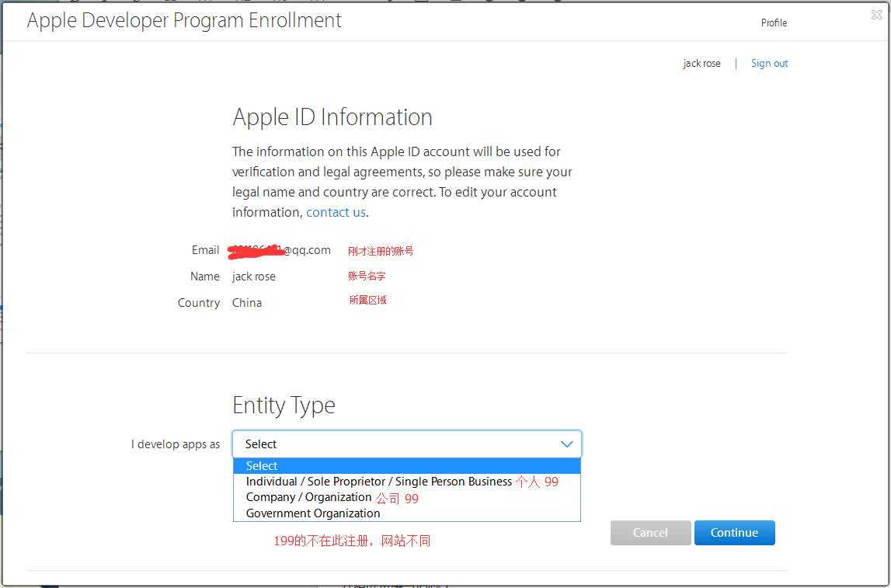Choose the highlighted Select option in list
This screenshot has height=588, width=891.
coord(407,466)
